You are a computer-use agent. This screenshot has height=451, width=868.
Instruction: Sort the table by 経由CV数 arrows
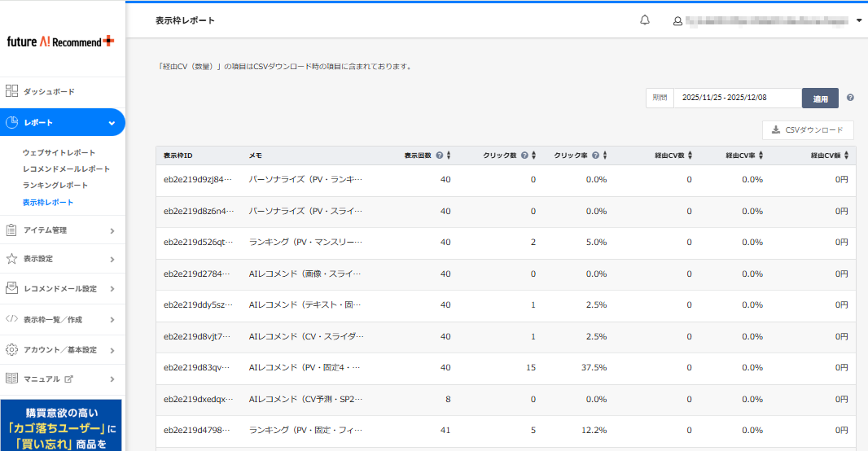tap(690, 155)
